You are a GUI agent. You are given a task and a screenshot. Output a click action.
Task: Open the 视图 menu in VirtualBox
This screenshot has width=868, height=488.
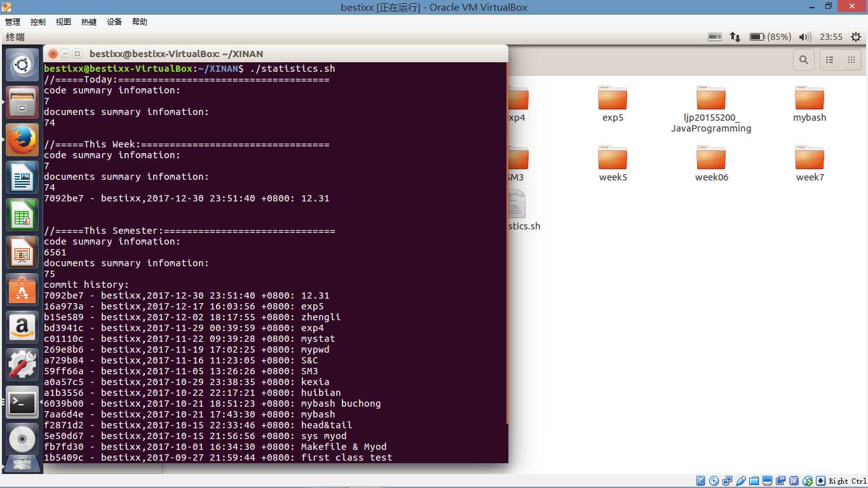[64, 22]
